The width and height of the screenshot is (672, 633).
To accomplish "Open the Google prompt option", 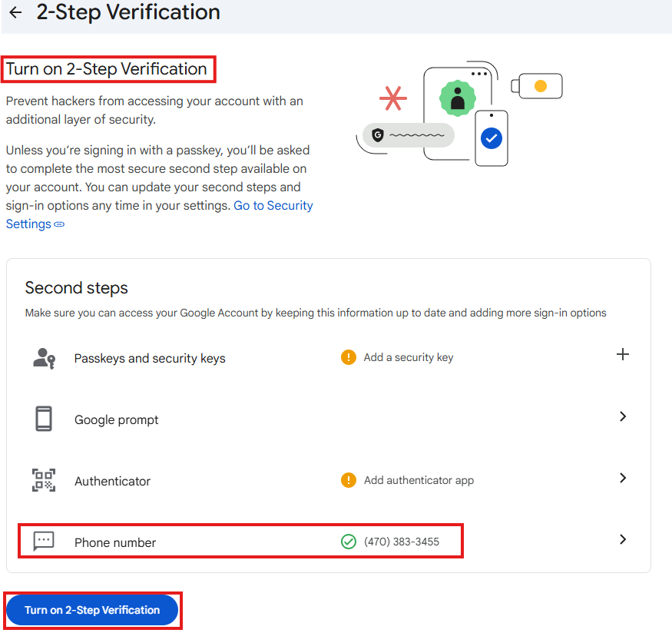I will 117,419.
